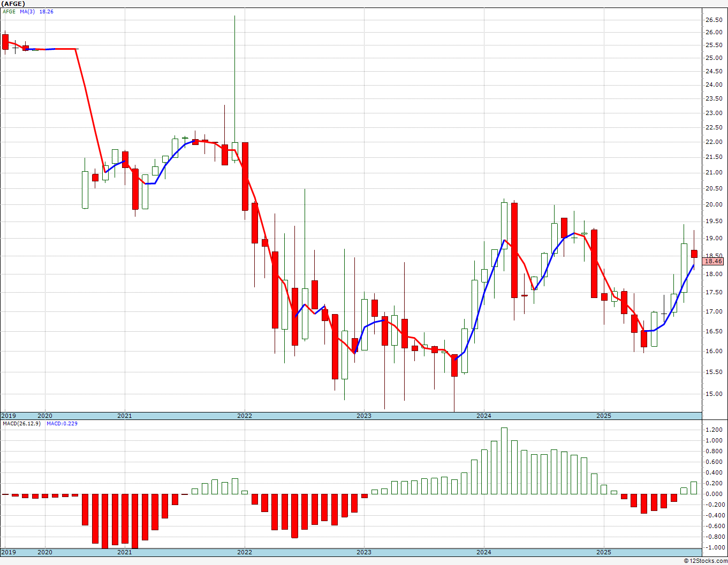Select the 15.50 price axis label
The height and width of the screenshot is (565, 728).
[x=714, y=372]
